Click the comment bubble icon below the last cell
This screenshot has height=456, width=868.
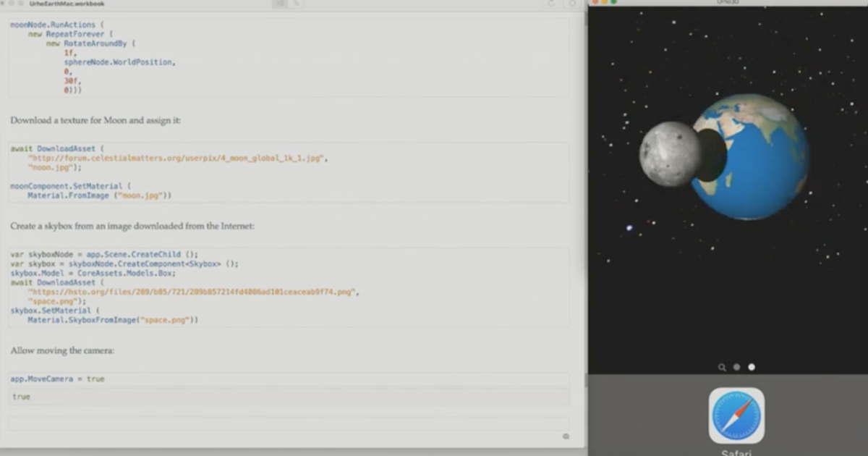click(567, 436)
